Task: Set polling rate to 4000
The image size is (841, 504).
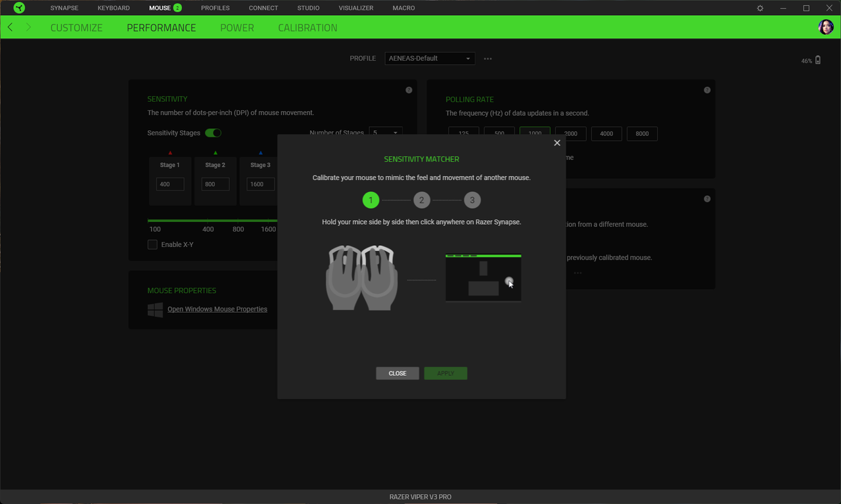Action: pos(606,133)
